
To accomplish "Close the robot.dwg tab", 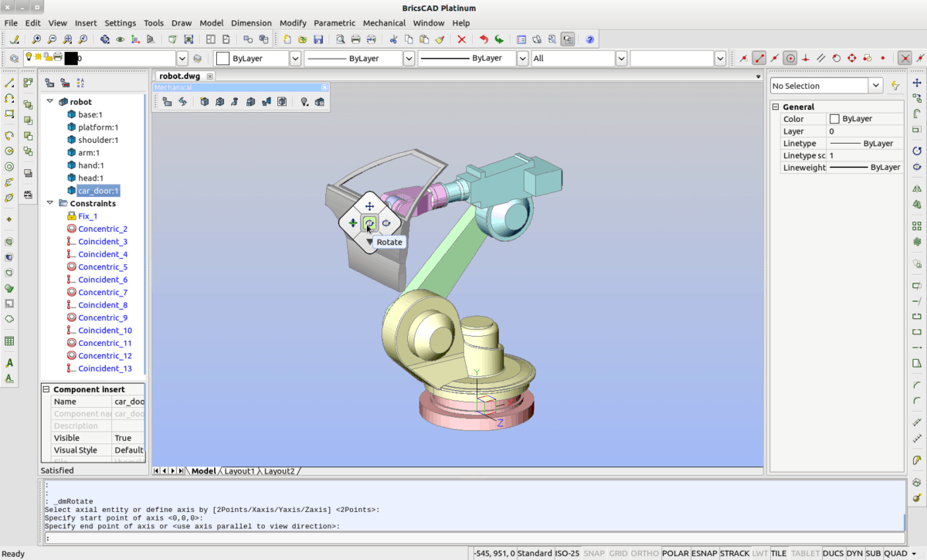I will pos(210,76).
